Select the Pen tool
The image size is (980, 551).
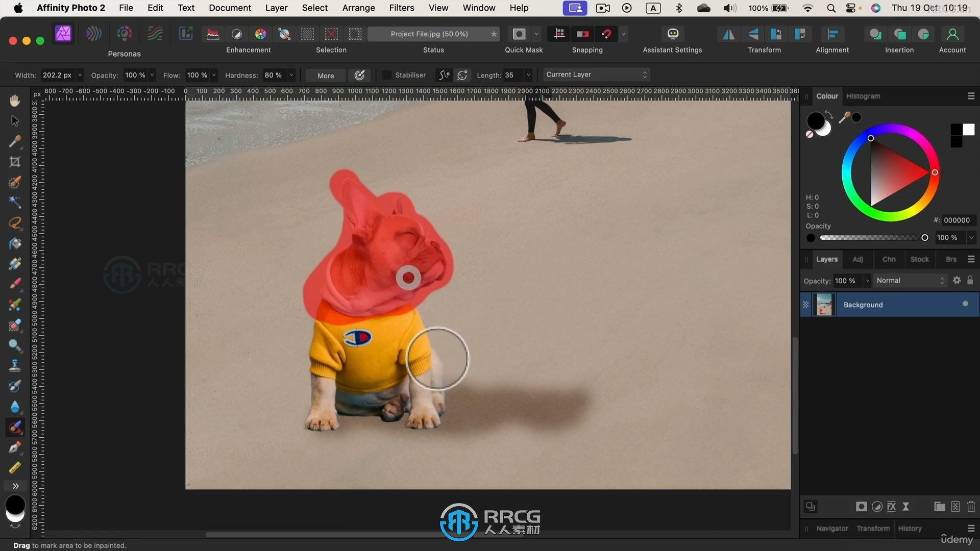pos(15,447)
